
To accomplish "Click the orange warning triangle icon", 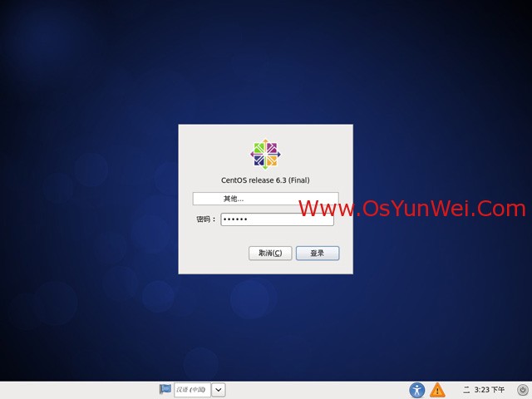I will coord(437,390).
